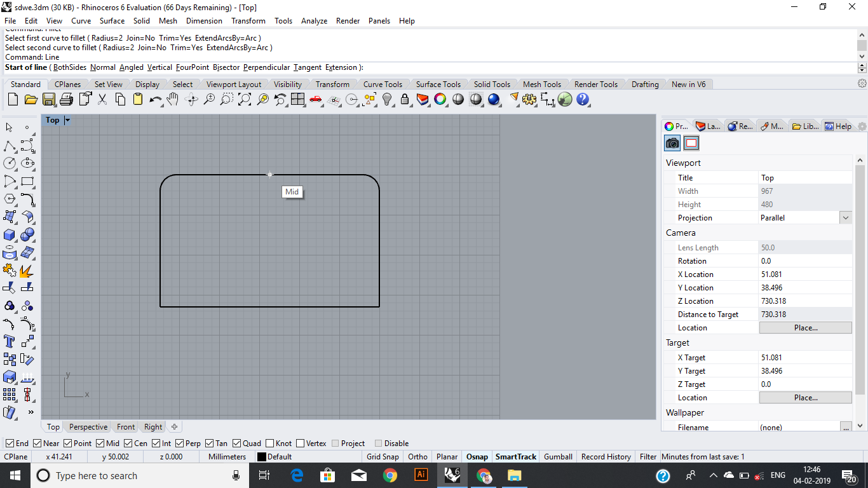The image size is (868, 488).
Task: Open File Explorer from the taskbar
Action: pyautogui.click(x=514, y=475)
